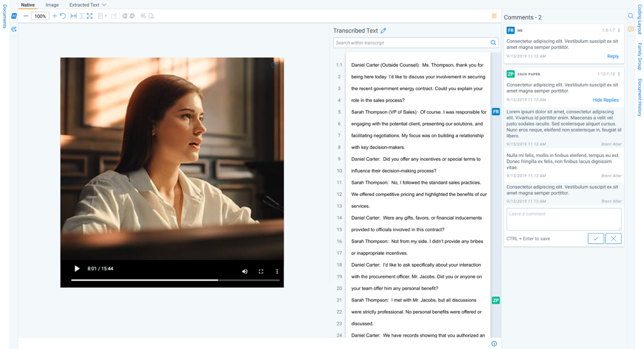644x349 pixels.
Task: Click the pencil edit icon by Transcribed Text
Action: point(383,31)
